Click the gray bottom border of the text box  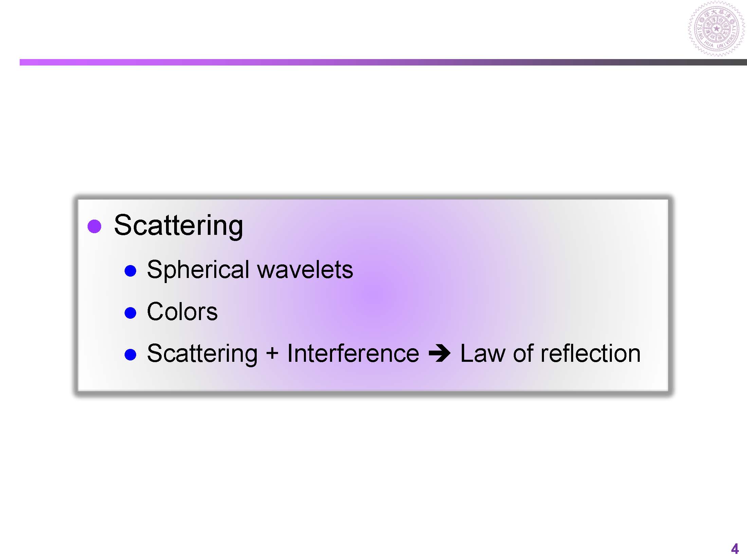coord(373,393)
